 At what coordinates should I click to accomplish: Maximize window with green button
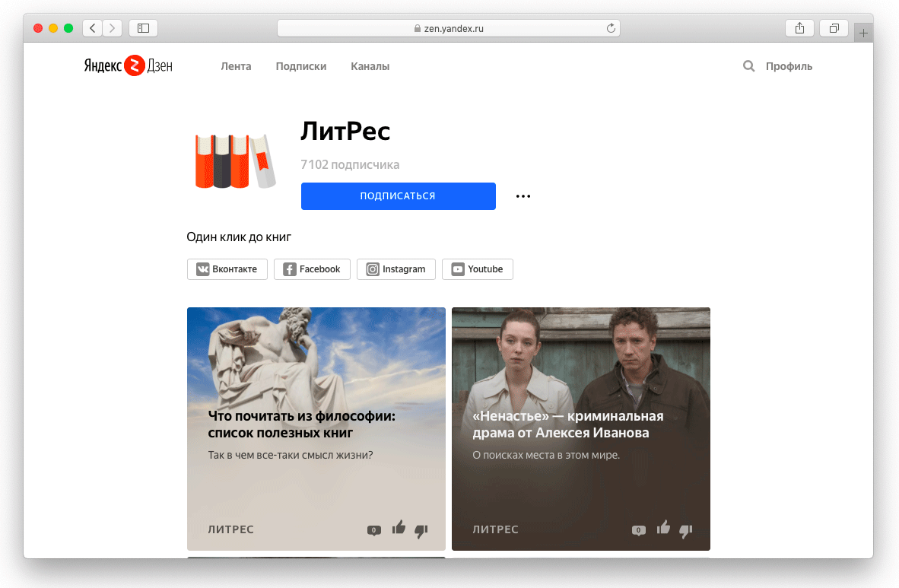tap(68, 28)
